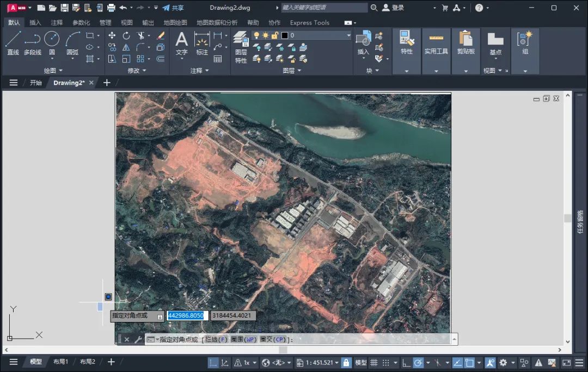This screenshot has height=372, width=588.
Task: Select the Offset tool
Action: pos(161,59)
